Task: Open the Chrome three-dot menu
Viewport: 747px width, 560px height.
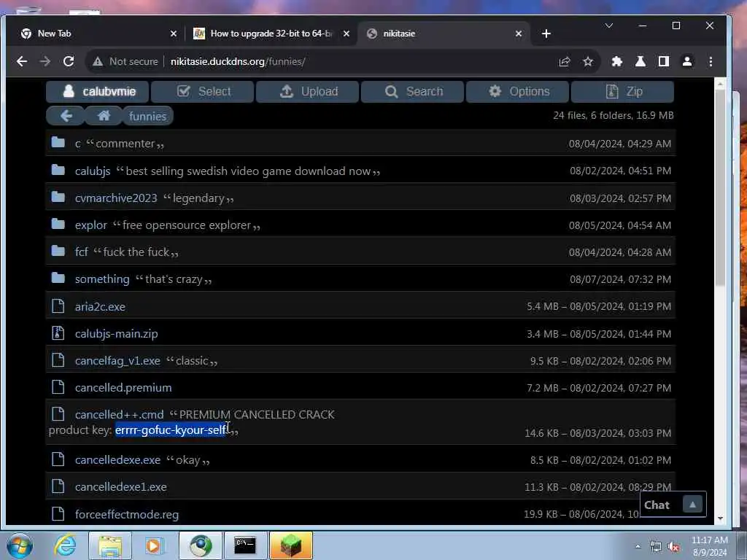Action: [x=711, y=61]
